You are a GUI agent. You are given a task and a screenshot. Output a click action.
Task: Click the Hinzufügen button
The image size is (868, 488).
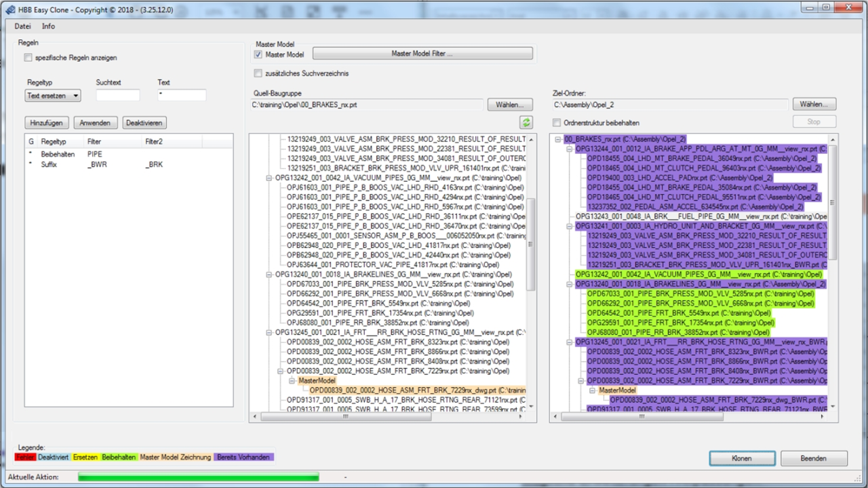47,123
